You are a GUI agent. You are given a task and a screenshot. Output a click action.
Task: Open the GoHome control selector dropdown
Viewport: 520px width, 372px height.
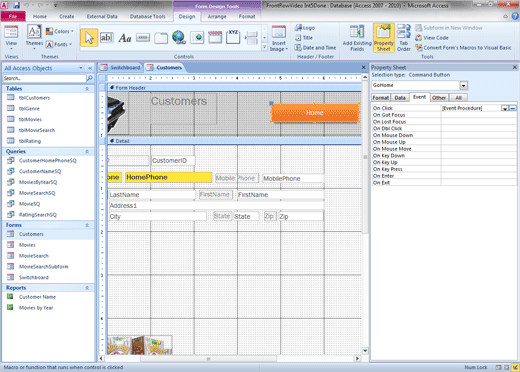[x=464, y=86]
